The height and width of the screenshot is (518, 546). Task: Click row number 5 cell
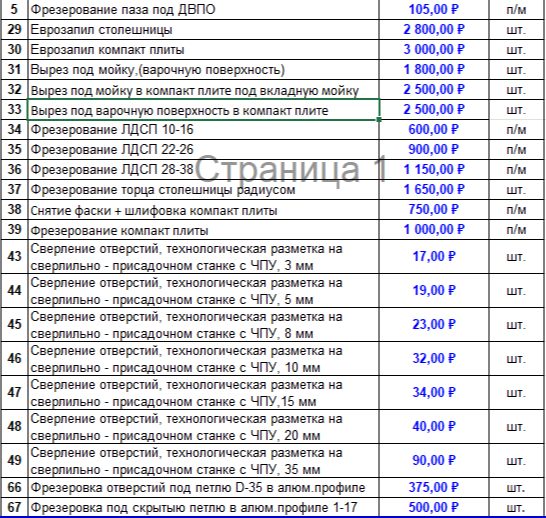pyautogui.click(x=14, y=9)
